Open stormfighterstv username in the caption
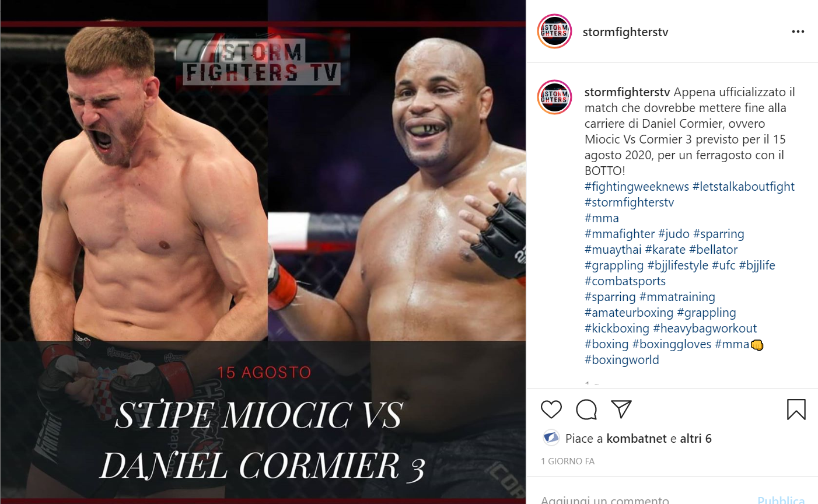This screenshot has height=504, width=818. [627, 92]
